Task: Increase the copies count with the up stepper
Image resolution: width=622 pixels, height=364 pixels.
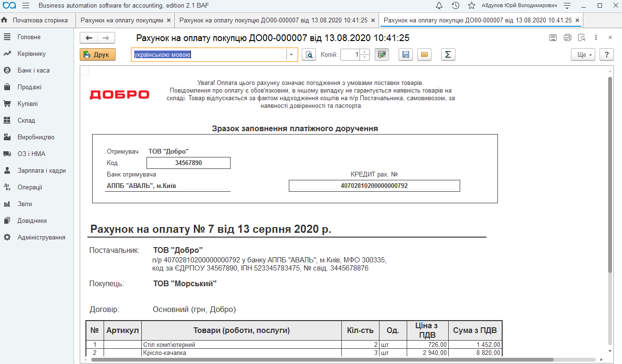Action: [365, 52]
